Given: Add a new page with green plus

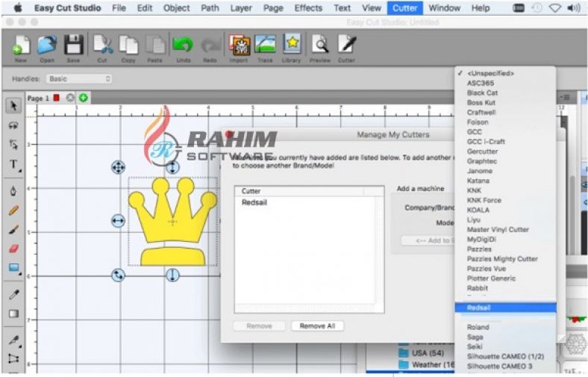Looking at the screenshot, I should click(84, 98).
